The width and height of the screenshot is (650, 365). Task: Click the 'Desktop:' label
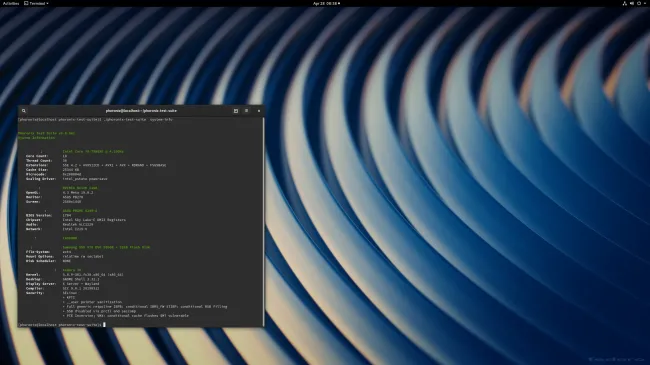point(34,279)
